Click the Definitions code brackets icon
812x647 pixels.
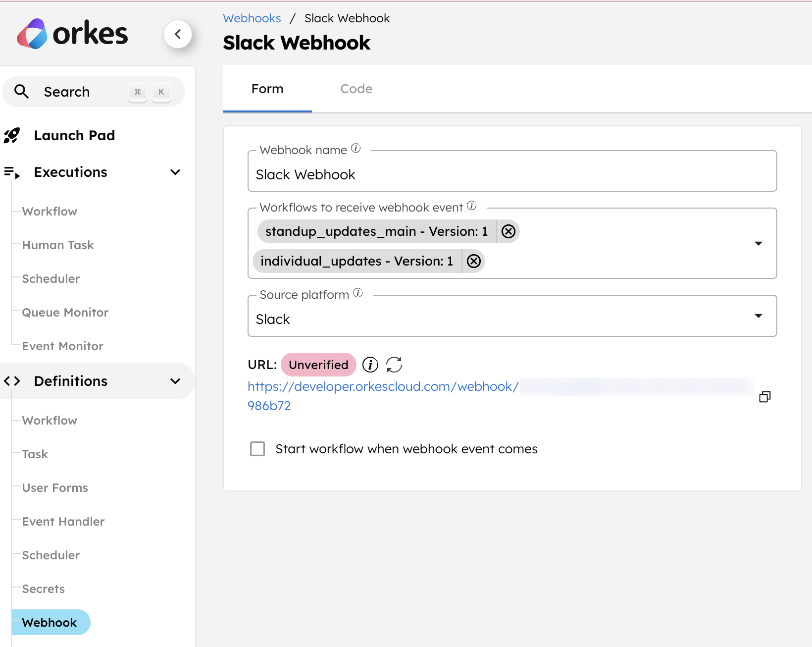12,381
